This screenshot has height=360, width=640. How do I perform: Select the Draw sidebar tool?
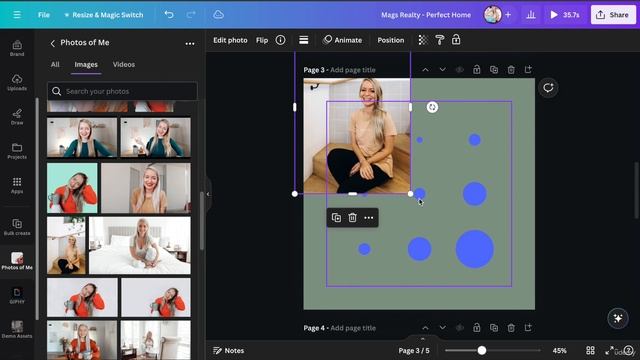(17, 116)
